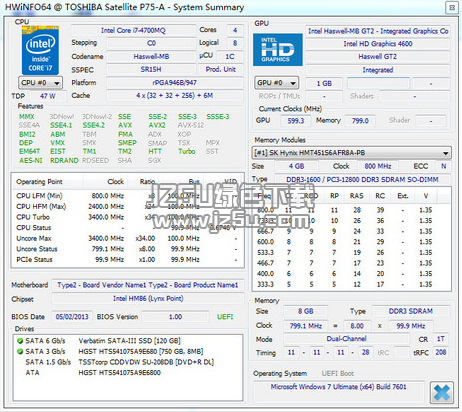Click the Clock column header in operating table
The image size is (462, 412).
(x=105, y=182)
